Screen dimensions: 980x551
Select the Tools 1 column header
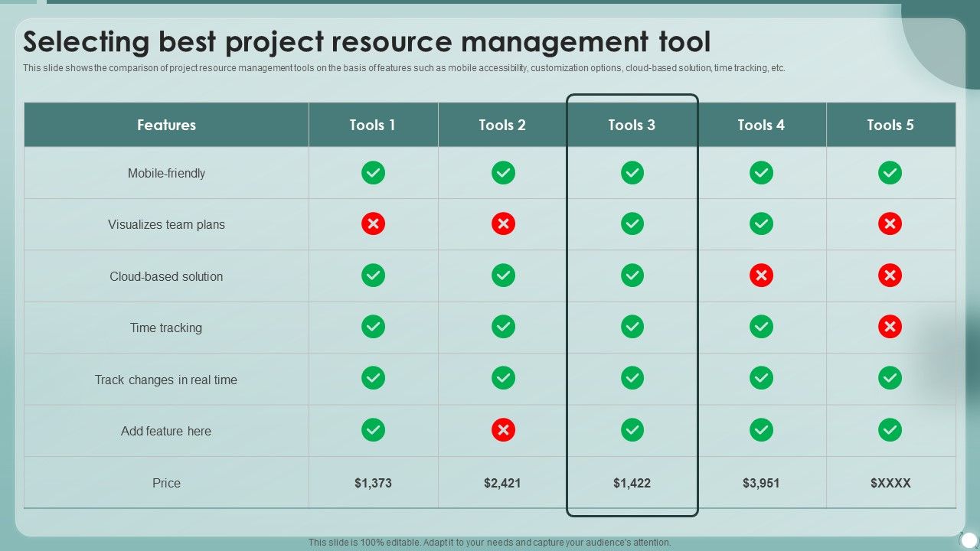click(373, 125)
